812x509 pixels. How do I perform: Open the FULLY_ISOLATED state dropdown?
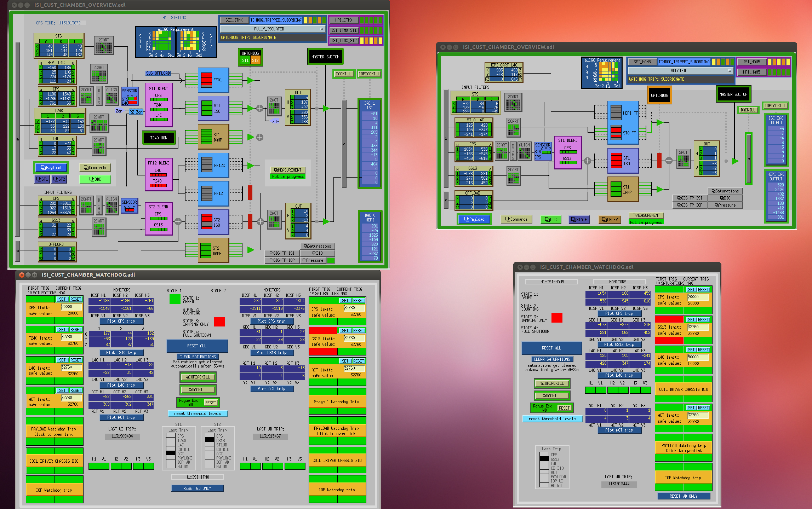click(272, 29)
